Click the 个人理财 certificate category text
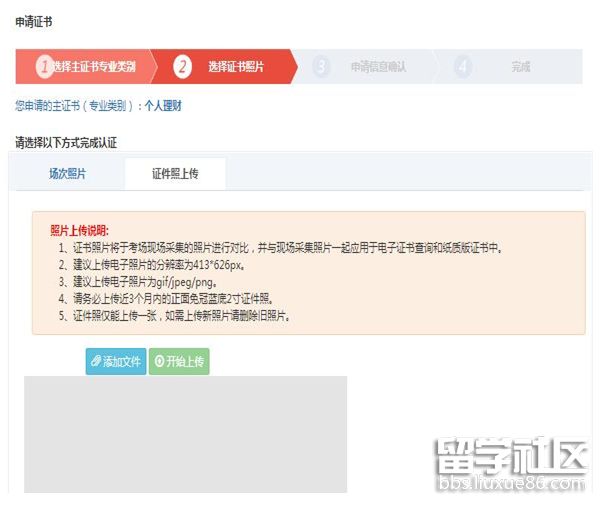602x505 pixels. click(163, 105)
